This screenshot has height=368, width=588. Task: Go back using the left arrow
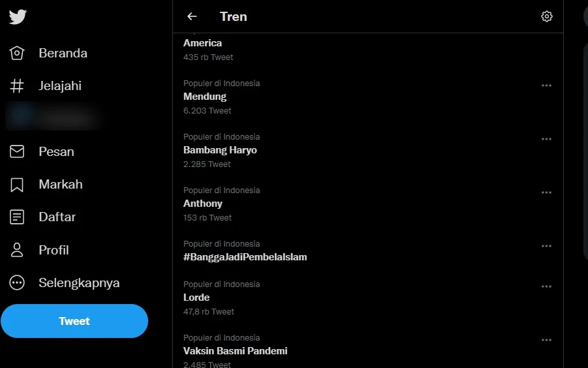point(192,16)
